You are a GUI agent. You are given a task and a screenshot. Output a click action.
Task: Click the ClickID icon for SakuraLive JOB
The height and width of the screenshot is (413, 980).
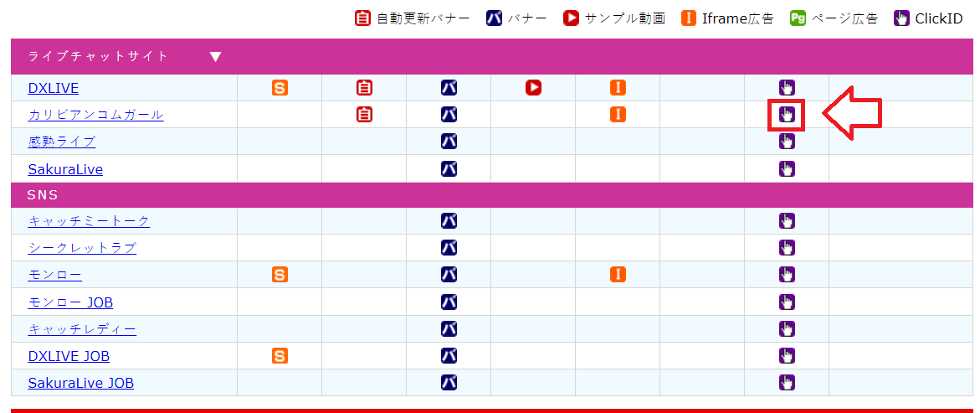pos(787,382)
